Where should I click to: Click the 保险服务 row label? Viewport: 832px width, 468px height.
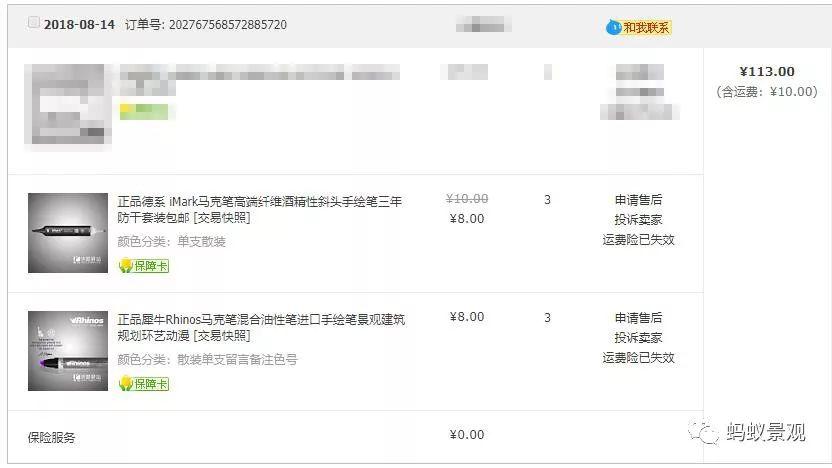(51, 438)
